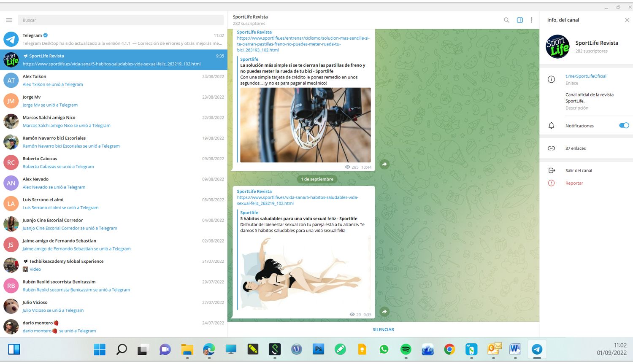Image resolution: width=633 pixels, height=364 pixels.
Task: Open Ramón Navarro bici Escoriales chat
Action: tap(114, 142)
